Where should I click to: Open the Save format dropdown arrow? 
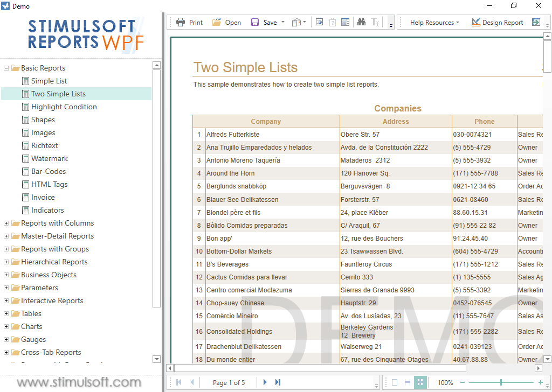click(282, 22)
